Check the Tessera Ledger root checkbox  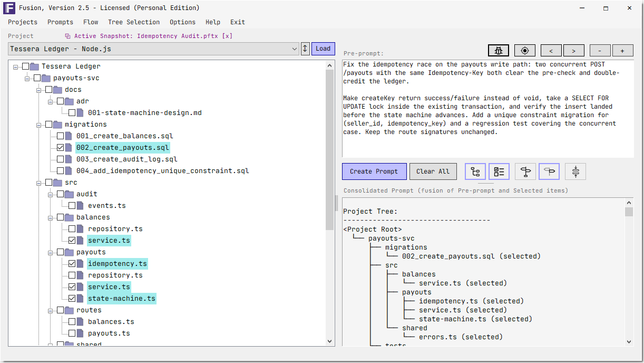[x=25, y=66]
